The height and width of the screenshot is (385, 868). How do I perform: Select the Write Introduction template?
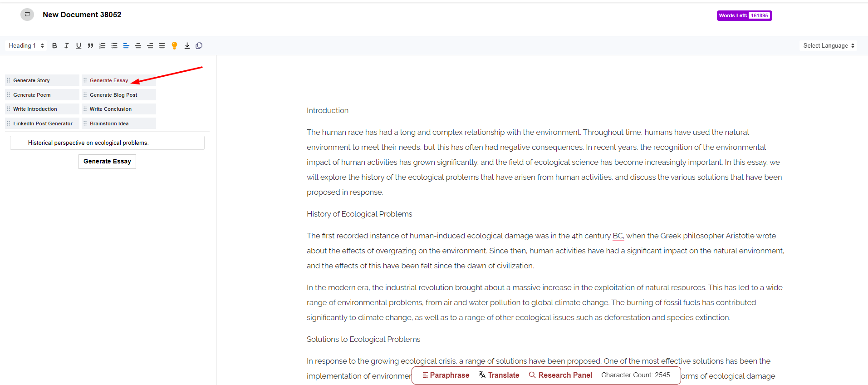(x=42, y=109)
